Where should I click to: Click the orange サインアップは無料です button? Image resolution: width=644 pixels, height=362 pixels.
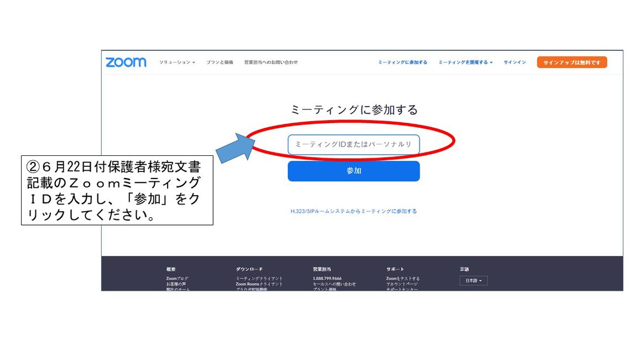572,62
